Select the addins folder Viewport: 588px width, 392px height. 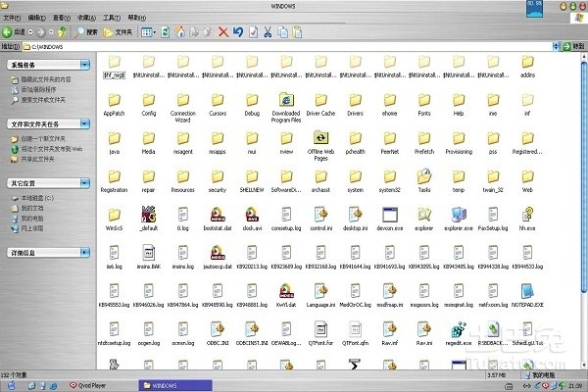(527, 67)
